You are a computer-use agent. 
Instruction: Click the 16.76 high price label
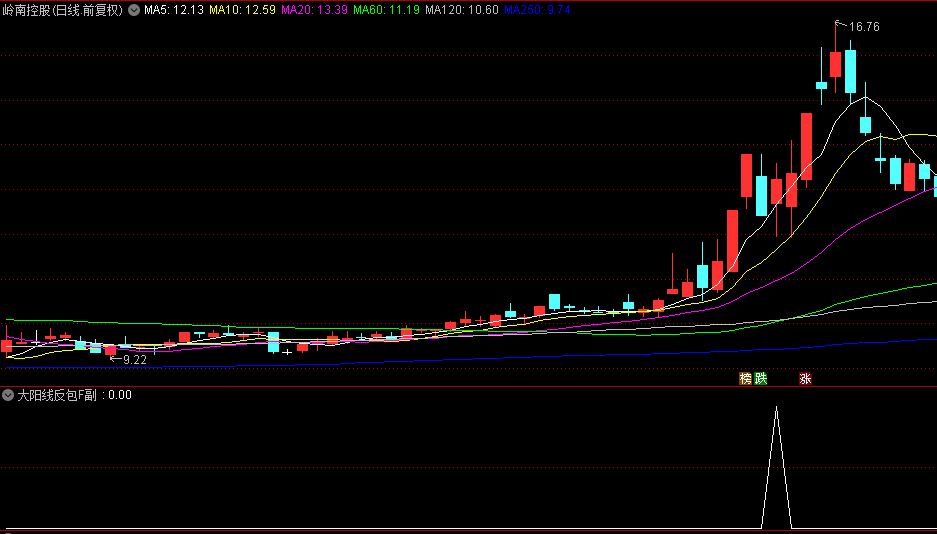coord(864,27)
